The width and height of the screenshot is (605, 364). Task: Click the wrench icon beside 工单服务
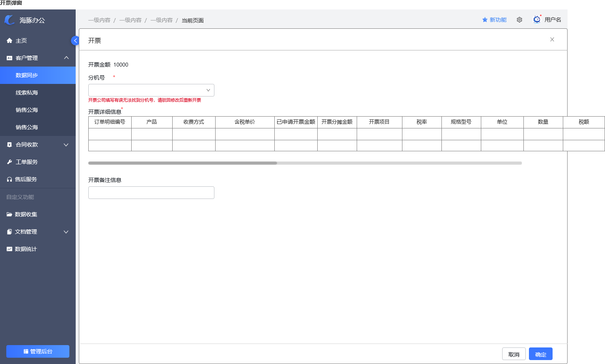pos(9,162)
